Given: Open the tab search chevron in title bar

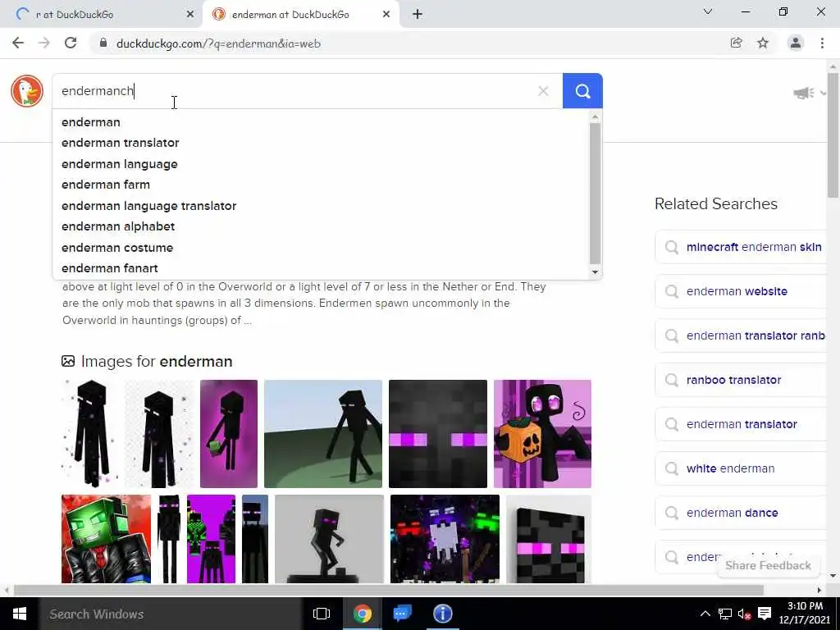Looking at the screenshot, I should (708, 11).
